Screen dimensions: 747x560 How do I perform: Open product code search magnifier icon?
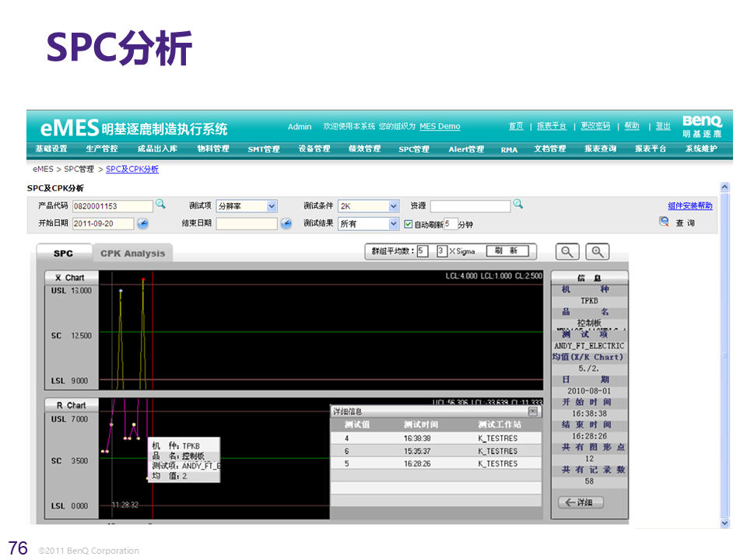(x=160, y=205)
